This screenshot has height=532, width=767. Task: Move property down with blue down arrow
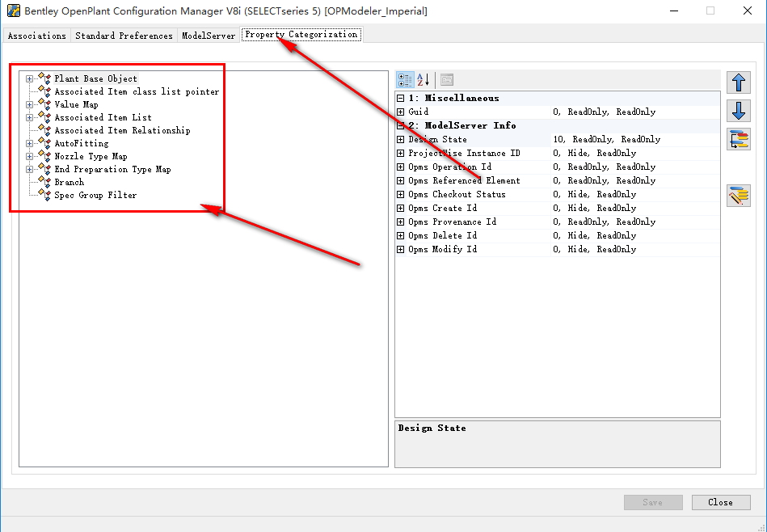739,111
